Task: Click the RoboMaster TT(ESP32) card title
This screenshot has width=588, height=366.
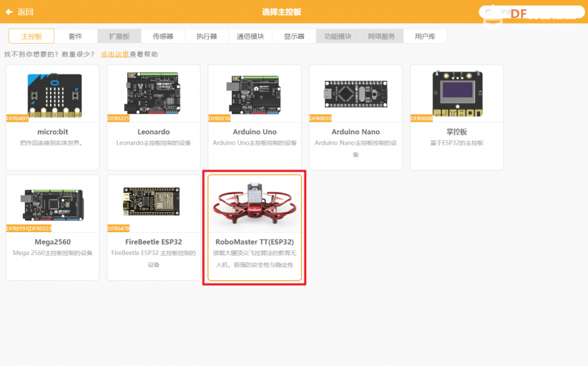Action: point(255,242)
